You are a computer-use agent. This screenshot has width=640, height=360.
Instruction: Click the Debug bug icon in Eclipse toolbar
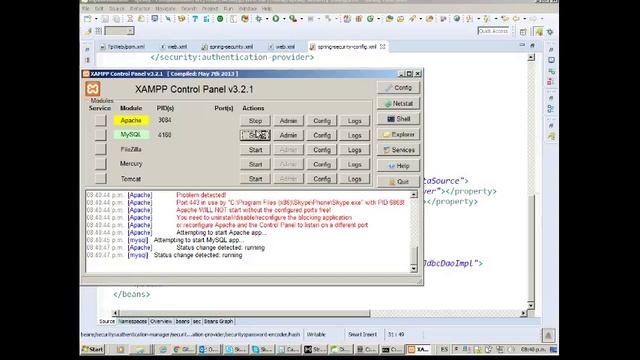(259, 18)
